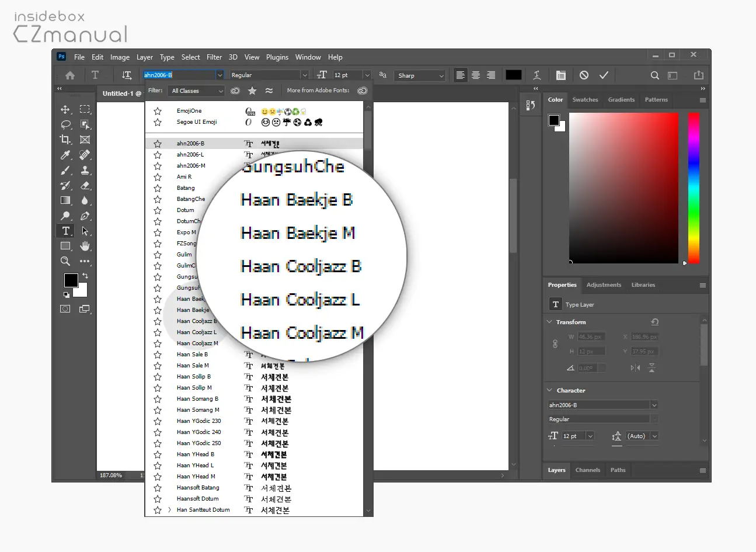Image resolution: width=756 pixels, height=552 pixels.
Task: Select the Gradient tool
Action: coord(65,200)
